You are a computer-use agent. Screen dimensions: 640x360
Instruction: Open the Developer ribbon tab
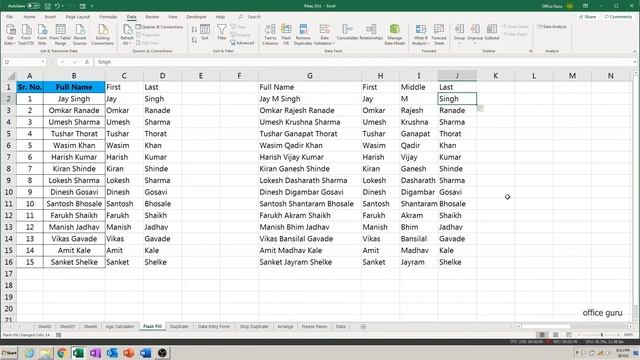[x=196, y=17]
